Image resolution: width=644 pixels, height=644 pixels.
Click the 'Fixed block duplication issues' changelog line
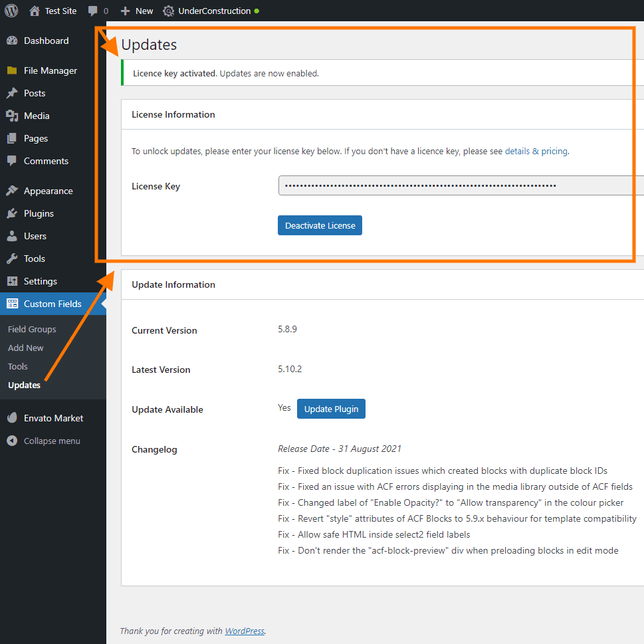click(x=443, y=471)
